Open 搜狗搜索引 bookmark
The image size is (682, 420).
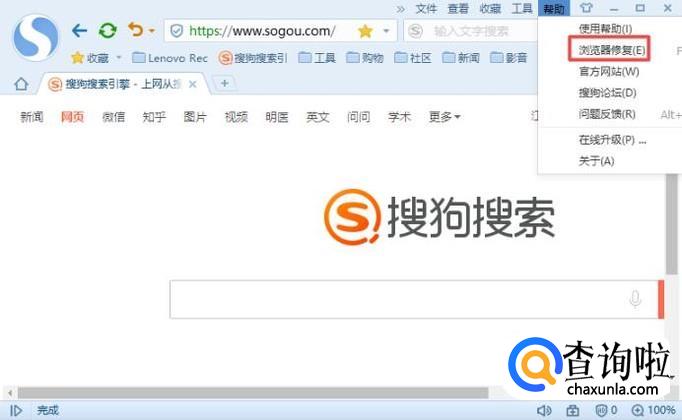253,58
